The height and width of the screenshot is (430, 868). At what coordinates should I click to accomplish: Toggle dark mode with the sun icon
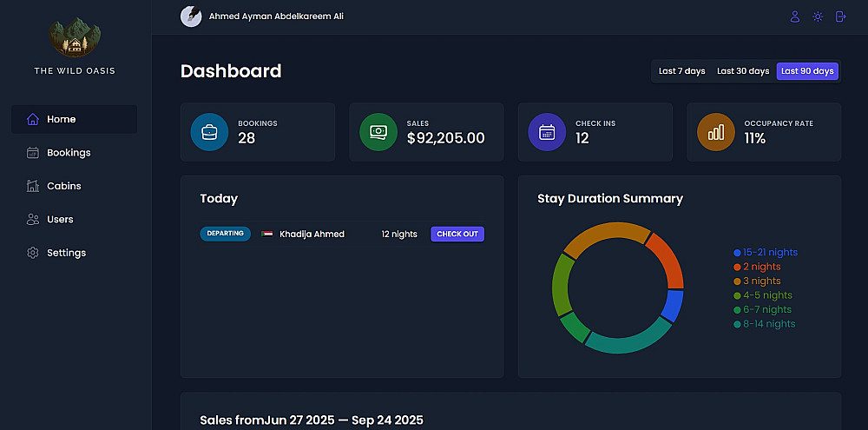818,17
